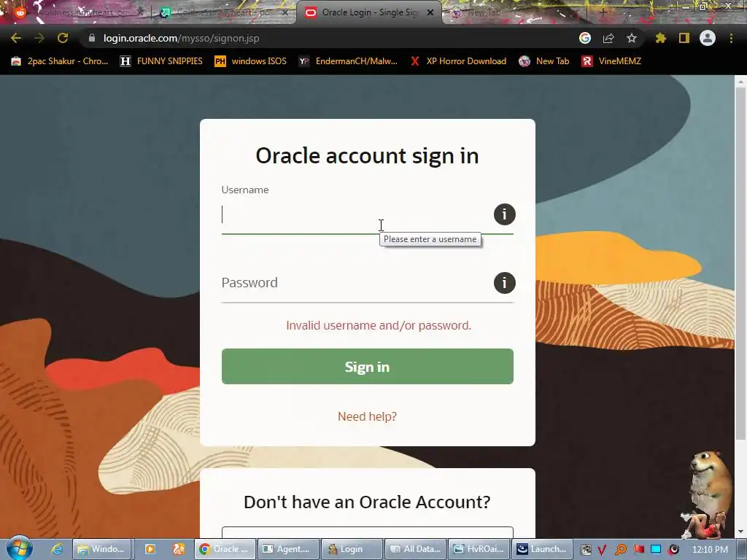The height and width of the screenshot is (560, 747).
Task: Open the Need help? link
Action: 368,416
